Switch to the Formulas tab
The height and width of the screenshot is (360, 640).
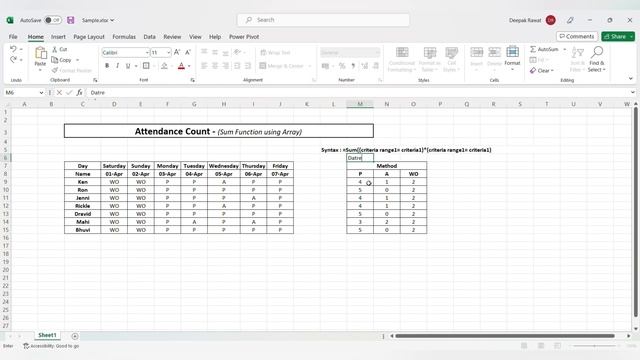(124, 37)
